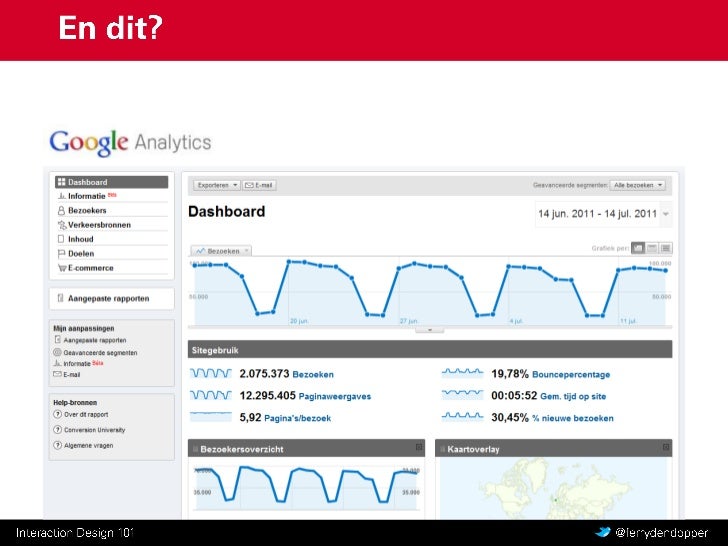The width and height of the screenshot is (728, 546).
Task: Open Over dit rapport help
Action: 86,414
